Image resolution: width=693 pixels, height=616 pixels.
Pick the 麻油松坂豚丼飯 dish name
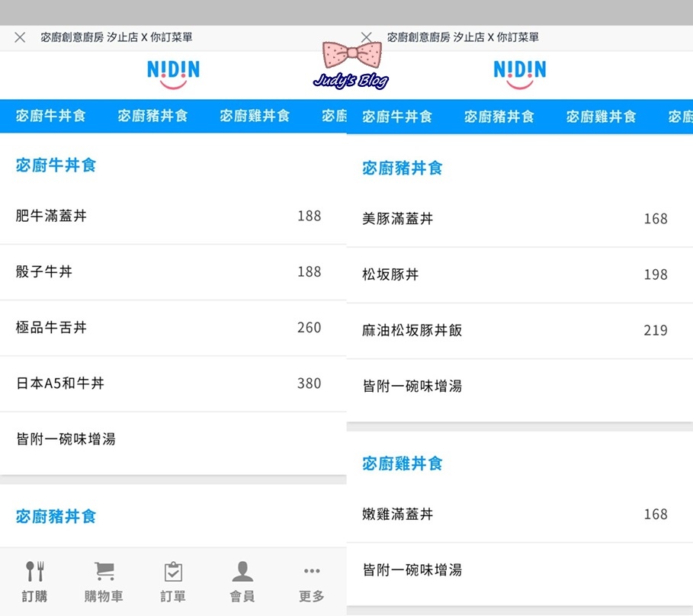click(x=412, y=330)
